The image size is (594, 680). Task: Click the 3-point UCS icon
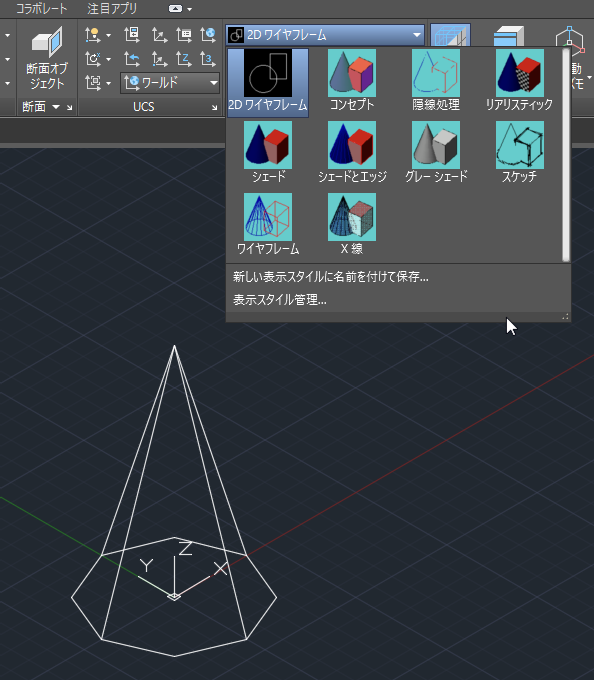click(208, 59)
